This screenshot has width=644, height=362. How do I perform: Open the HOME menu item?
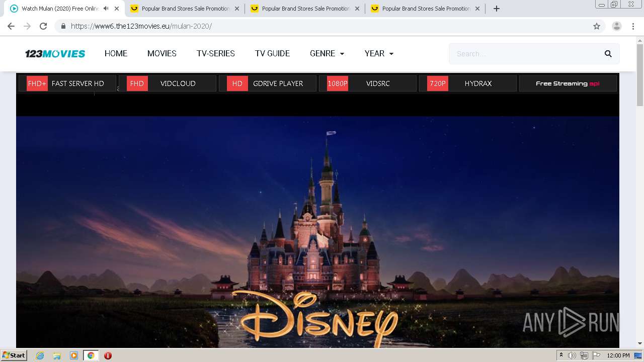pyautogui.click(x=116, y=53)
